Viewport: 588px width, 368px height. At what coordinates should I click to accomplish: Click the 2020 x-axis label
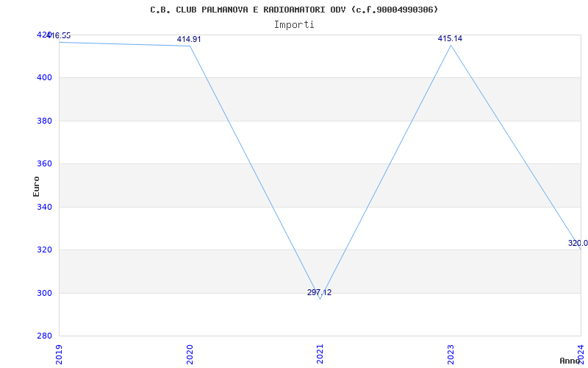pyautogui.click(x=190, y=354)
